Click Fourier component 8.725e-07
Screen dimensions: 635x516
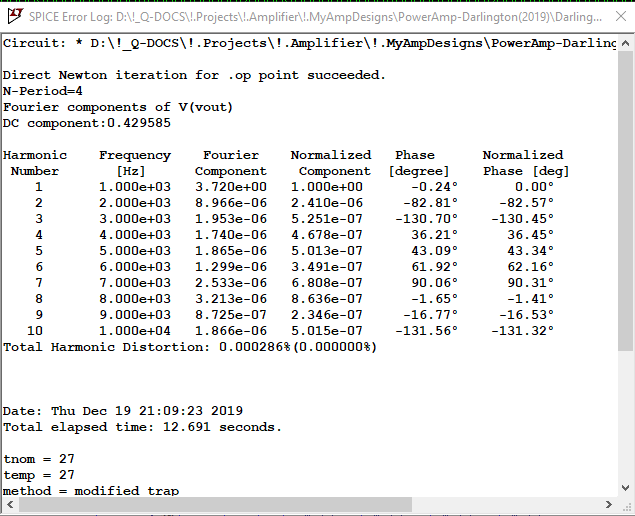click(231, 315)
